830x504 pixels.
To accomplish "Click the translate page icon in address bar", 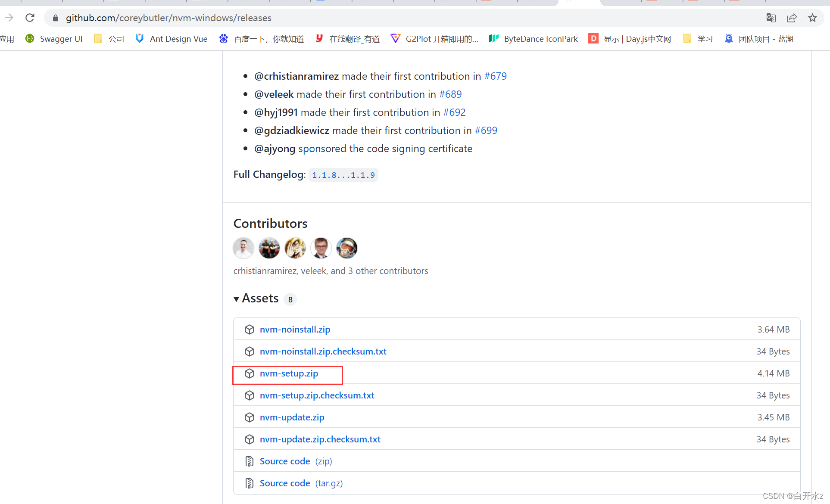I will 771,18.
